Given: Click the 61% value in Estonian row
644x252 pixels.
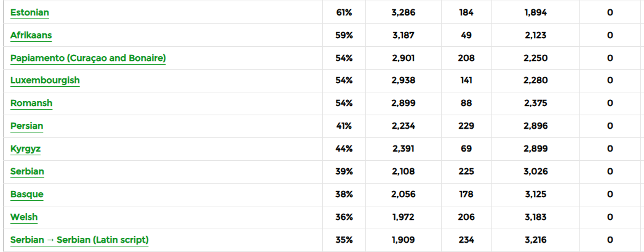Looking at the screenshot, I should click(x=344, y=12).
